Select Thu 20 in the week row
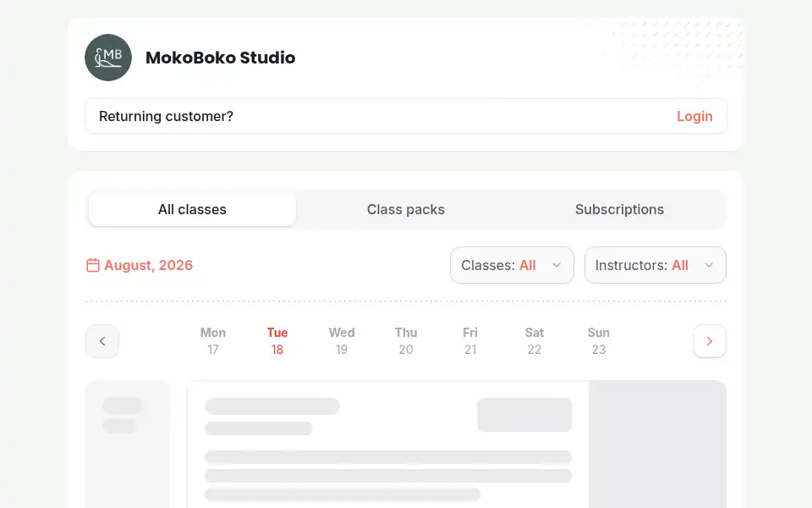The image size is (812, 508). [406, 340]
